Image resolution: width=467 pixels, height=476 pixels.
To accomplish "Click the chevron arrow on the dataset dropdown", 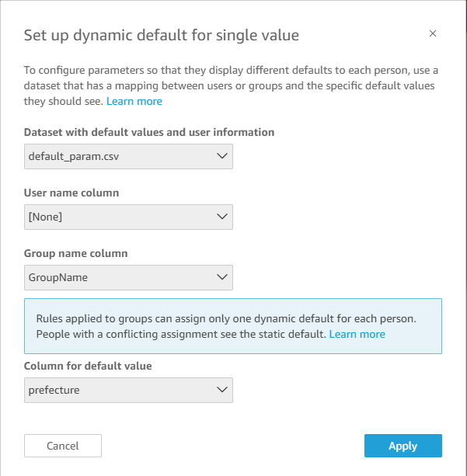I will [x=222, y=156].
